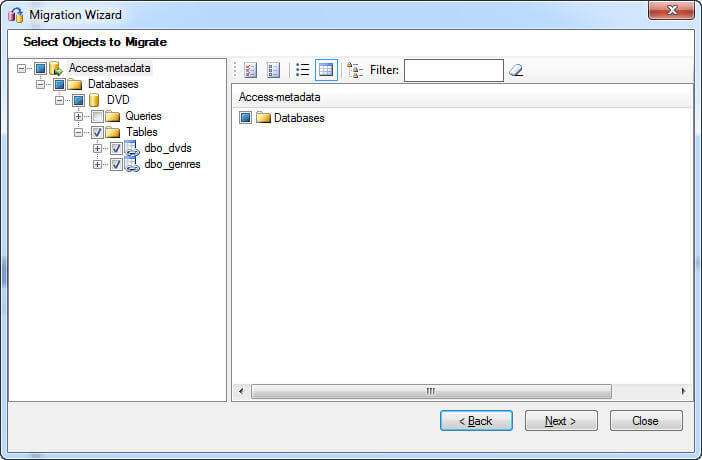
Task: Expand the dbo_genres tree node
Action: coord(97,164)
